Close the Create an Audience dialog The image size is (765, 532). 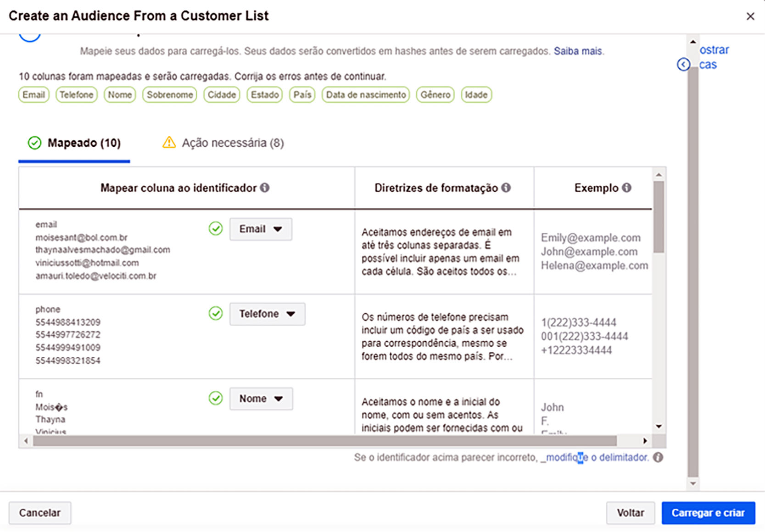750,16
